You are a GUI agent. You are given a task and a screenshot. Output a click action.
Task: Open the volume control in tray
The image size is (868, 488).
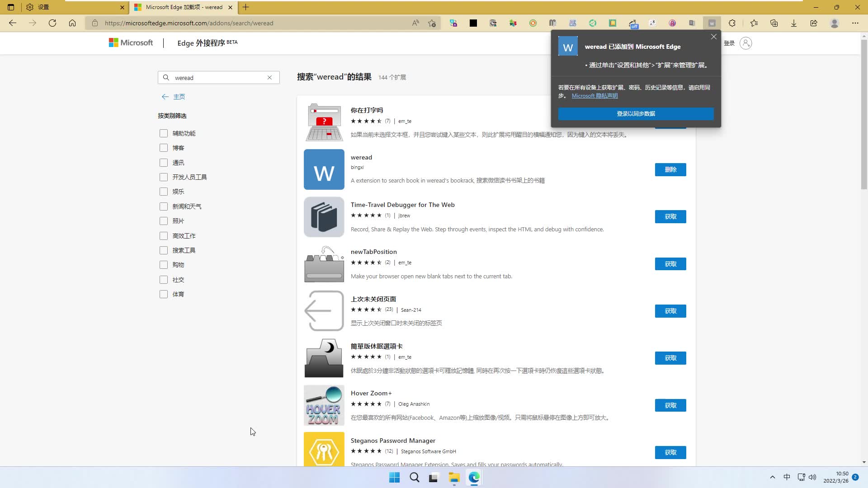pos(812,477)
